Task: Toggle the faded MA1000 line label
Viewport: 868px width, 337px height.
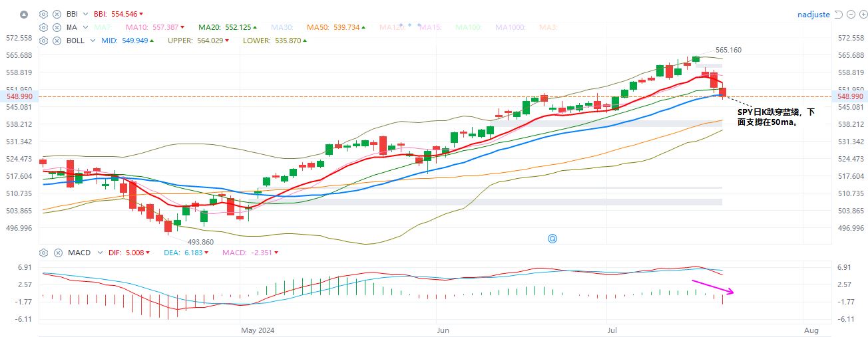Action: point(511,27)
